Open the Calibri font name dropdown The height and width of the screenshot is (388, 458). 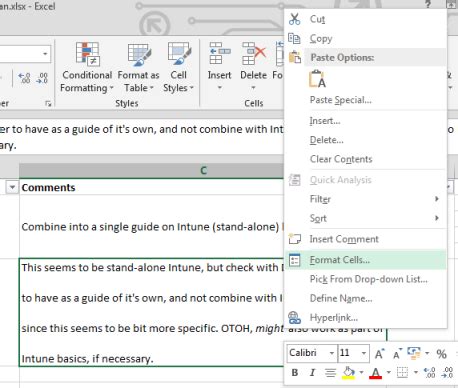pyautogui.click(x=331, y=353)
